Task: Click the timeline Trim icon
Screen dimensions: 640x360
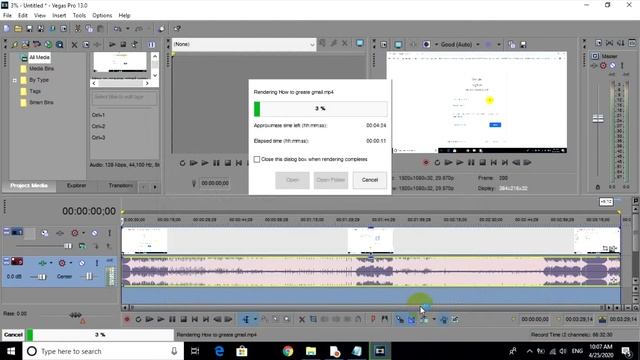Action: (x=313, y=319)
